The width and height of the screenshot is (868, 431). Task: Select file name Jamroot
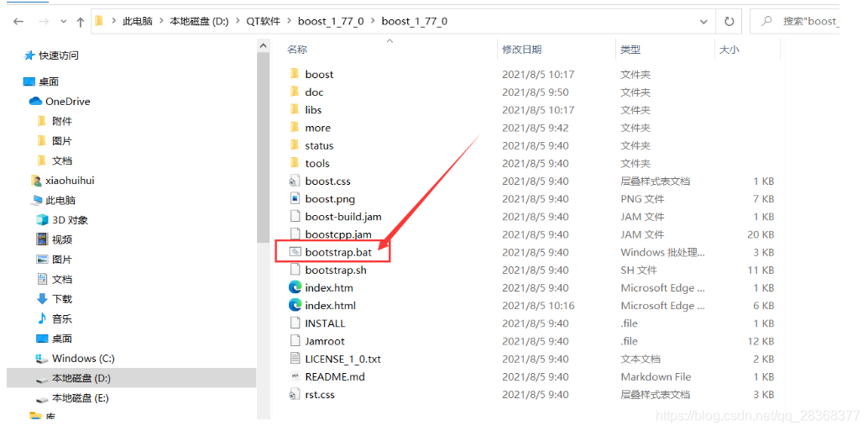coord(325,341)
